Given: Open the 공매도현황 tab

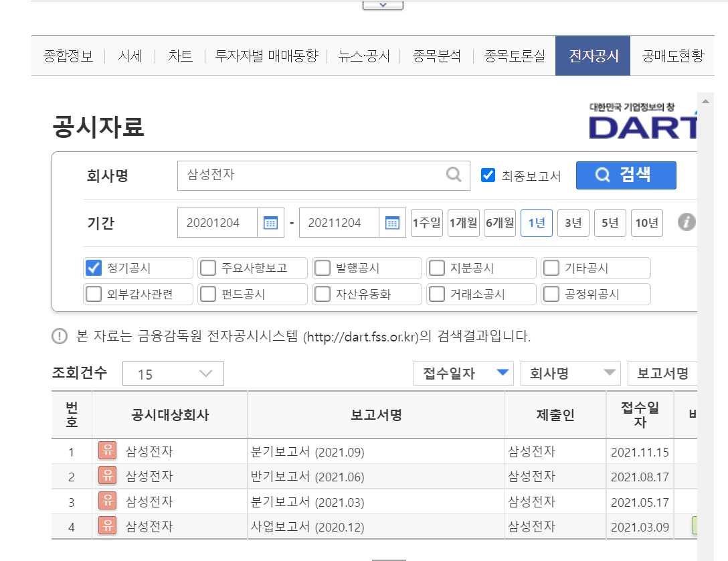Looking at the screenshot, I should [672, 56].
